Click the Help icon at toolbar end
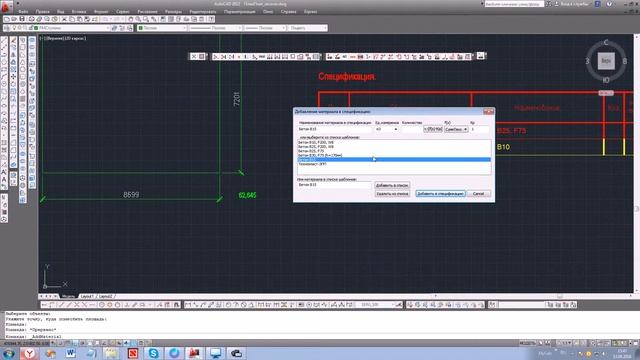This screenshot has width=640, height=360. point(211,19)
